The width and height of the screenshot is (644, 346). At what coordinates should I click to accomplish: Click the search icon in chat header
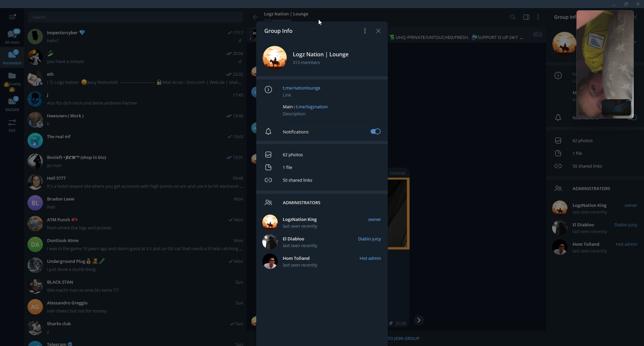pyautogui.click(x=513, y=17)
